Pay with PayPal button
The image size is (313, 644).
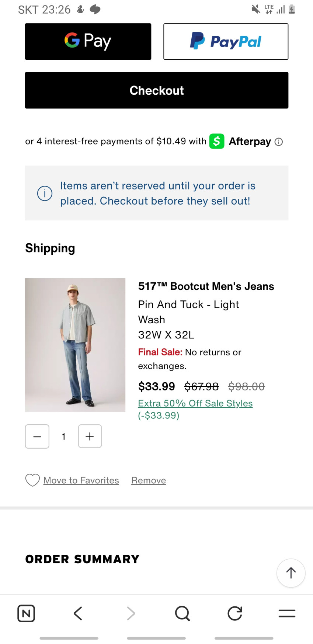[226, 41]
